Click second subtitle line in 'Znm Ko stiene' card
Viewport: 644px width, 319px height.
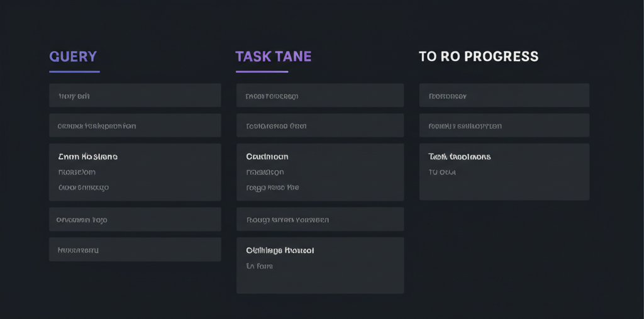coord(83,187)
